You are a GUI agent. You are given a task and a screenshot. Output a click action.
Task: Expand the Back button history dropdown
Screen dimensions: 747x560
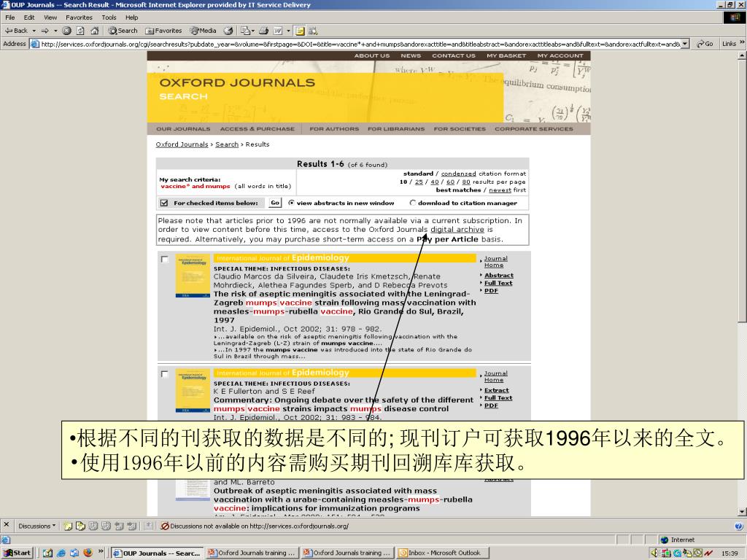click(34, 31)
